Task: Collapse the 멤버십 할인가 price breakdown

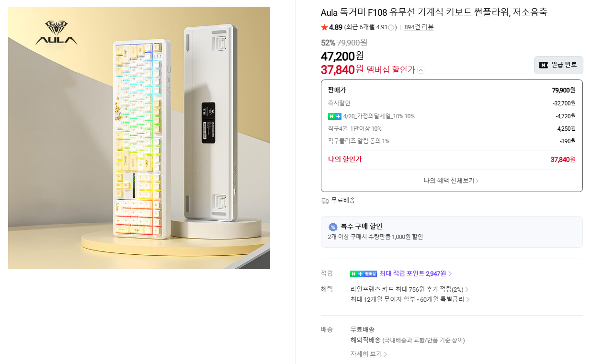Action: pos(420,70)
